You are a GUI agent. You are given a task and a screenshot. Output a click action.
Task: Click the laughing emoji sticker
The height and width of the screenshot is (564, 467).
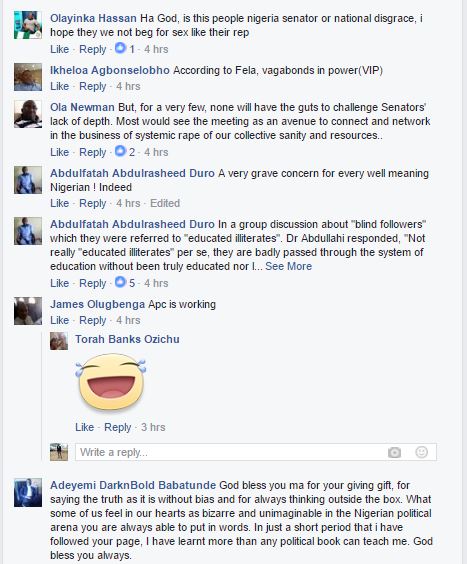[111, 382]
